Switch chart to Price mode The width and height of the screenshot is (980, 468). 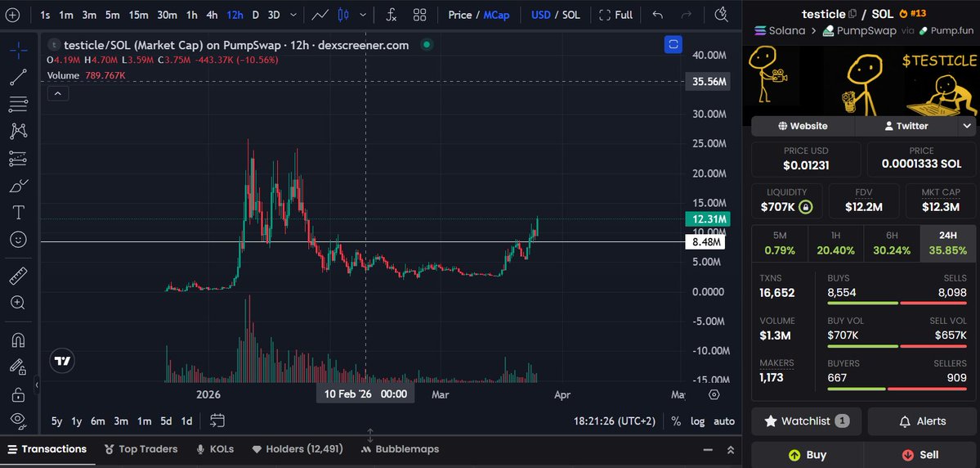(460, 15)
